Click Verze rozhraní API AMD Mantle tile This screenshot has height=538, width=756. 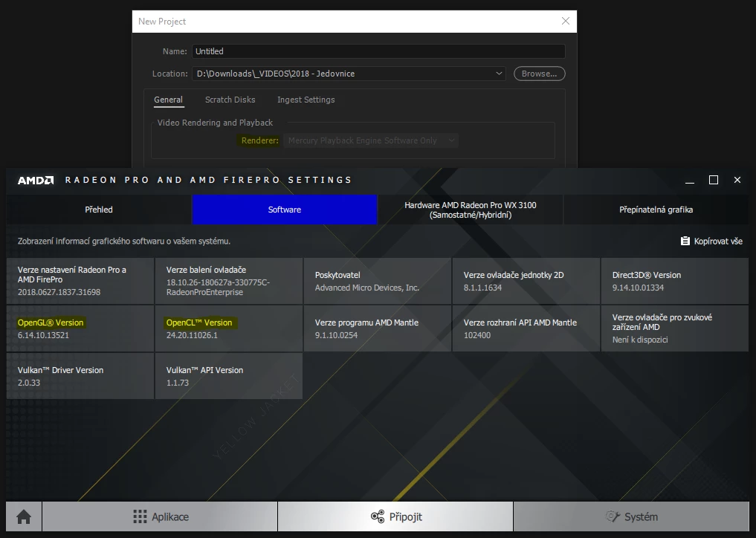(526, 328)
